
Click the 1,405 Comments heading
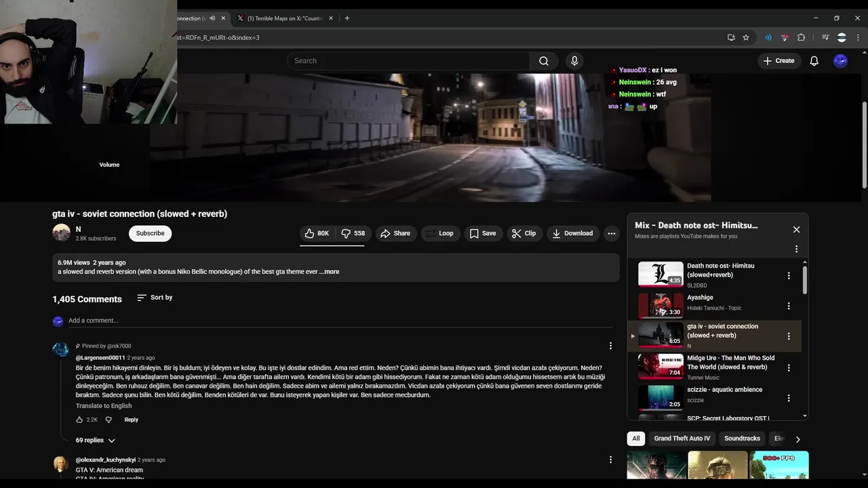[x=87, y=299]
